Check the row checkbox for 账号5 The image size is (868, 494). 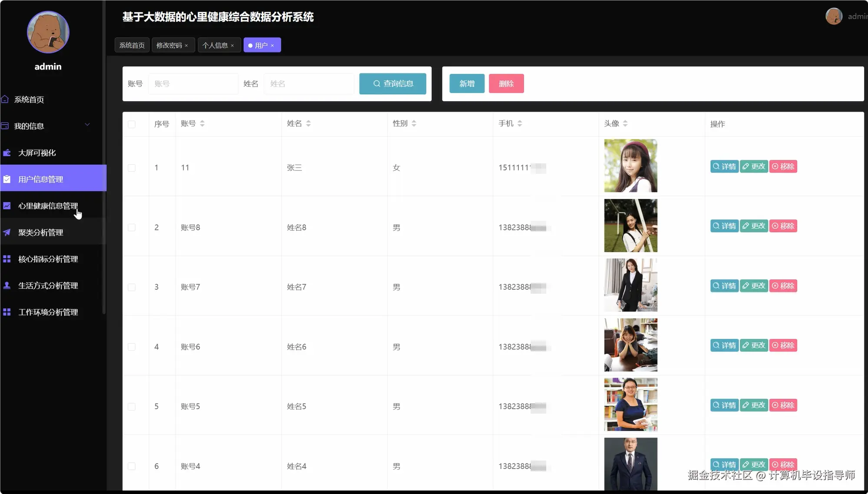[x=132, y=407]
